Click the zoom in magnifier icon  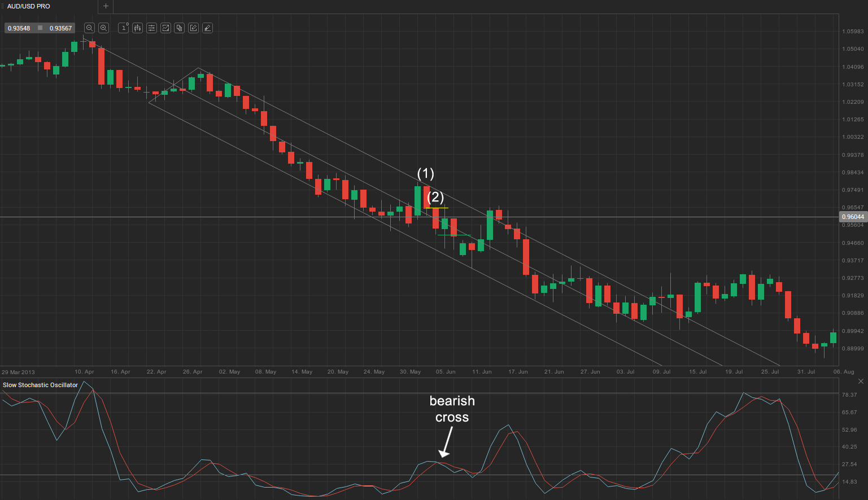pyautogui.click(x=103, y=28)
